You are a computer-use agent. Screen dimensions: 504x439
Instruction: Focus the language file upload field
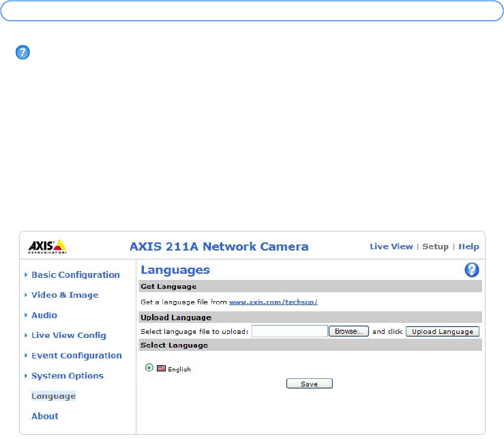pyautogui.click(x=290, y=331)
